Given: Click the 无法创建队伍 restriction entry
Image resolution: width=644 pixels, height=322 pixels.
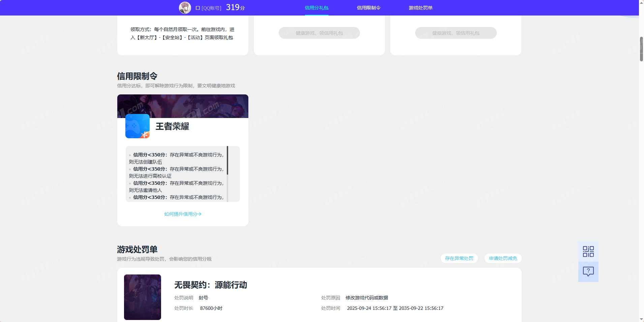Looking at the screenshot, I should 176,158.
